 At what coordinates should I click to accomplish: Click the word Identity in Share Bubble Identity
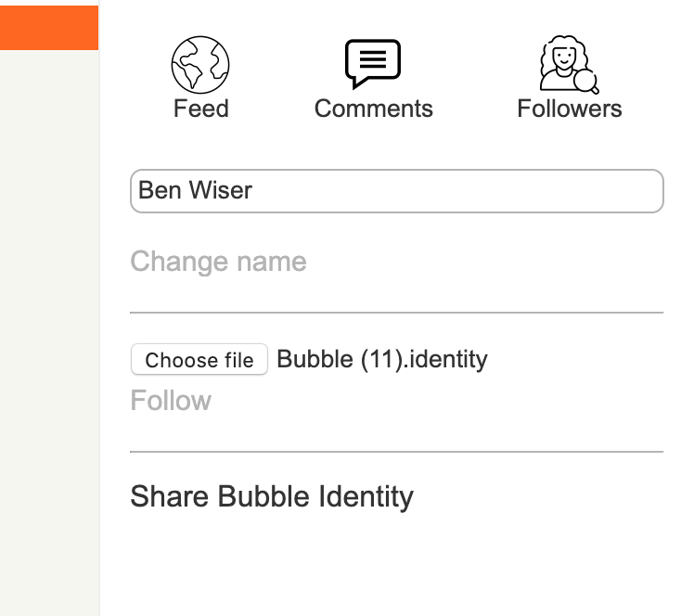point(366,496)
